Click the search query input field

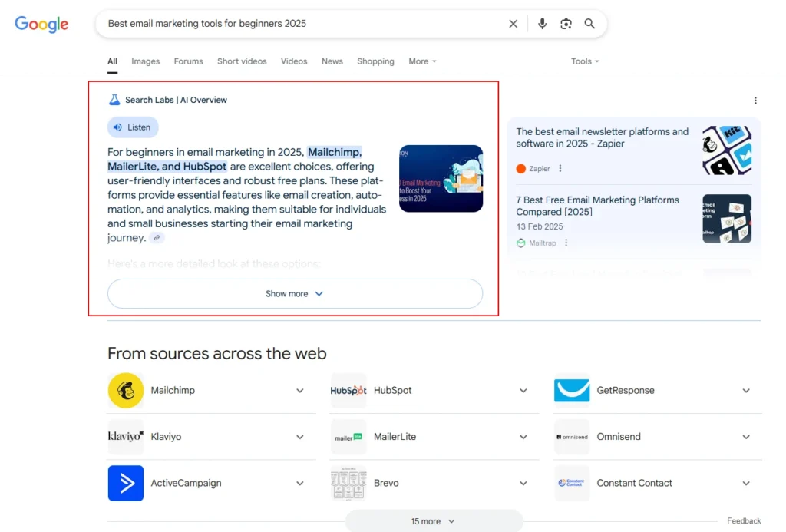299,24
